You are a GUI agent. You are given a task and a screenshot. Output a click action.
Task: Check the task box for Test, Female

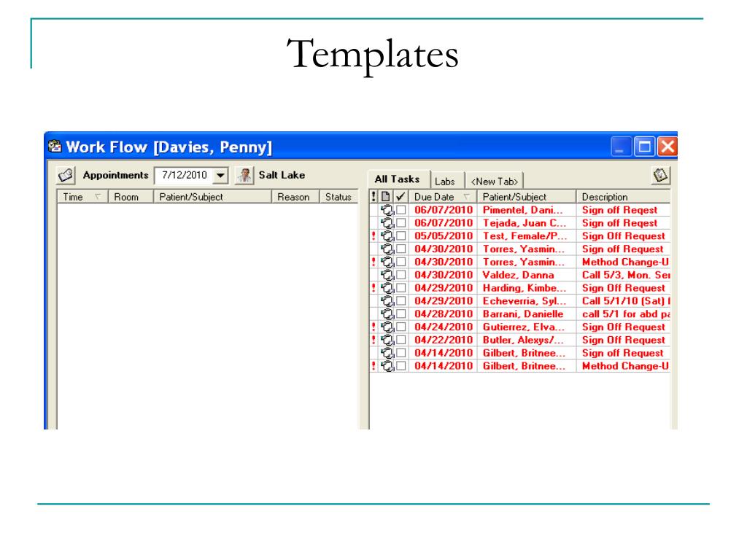pyautogui.click(x=401, y=236)
